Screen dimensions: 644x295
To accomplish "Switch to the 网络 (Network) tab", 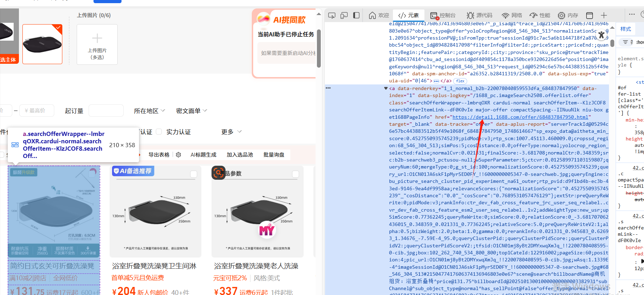I will 512,15.
